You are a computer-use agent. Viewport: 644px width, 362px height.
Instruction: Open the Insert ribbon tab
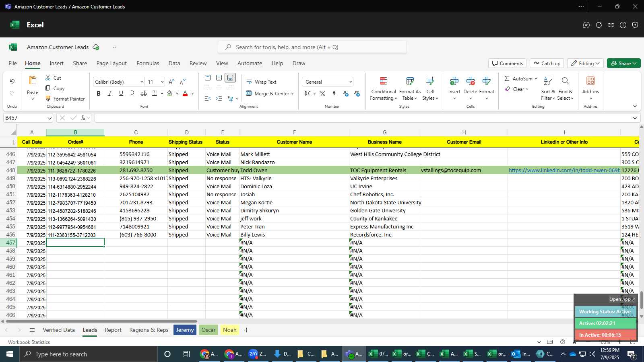57,63
